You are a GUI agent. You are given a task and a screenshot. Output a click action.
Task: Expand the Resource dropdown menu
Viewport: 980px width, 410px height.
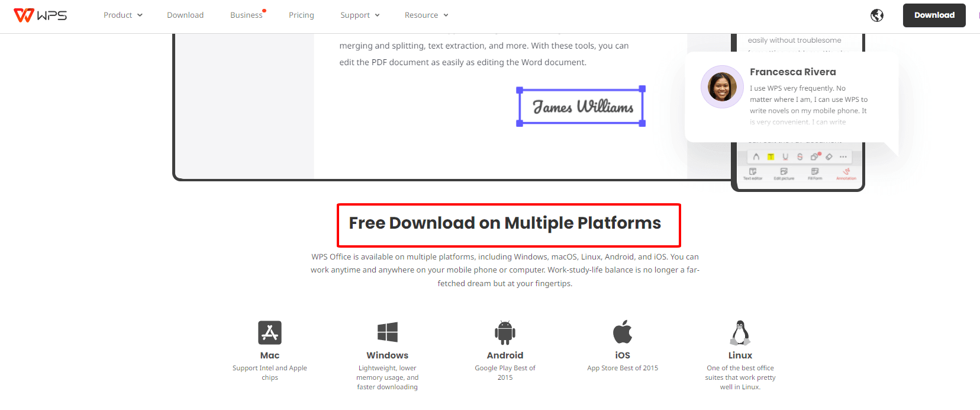pos(427,15)
